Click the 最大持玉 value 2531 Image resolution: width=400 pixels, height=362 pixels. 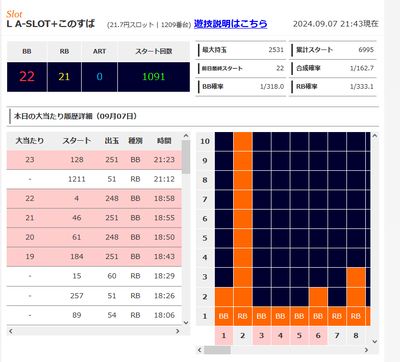pyautogui.click(x=276, y=50)
